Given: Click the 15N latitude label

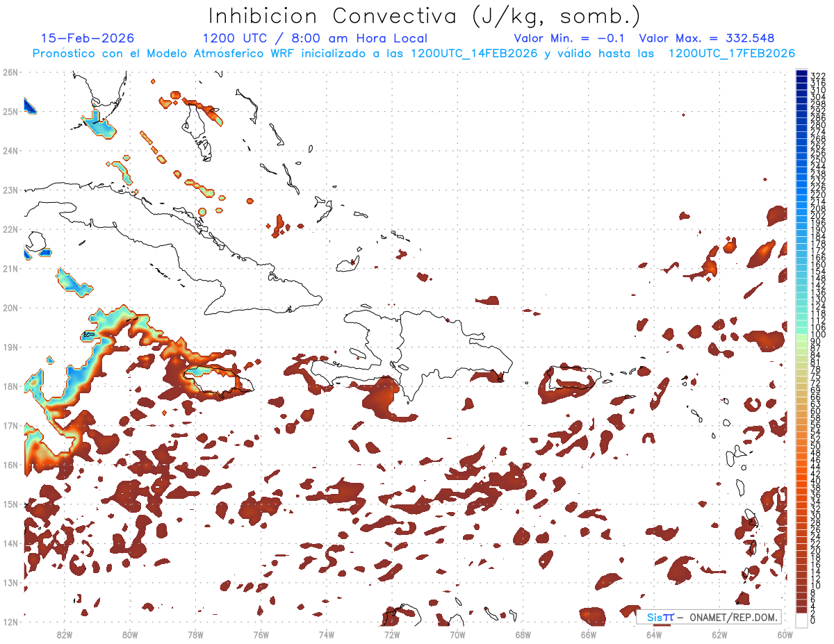Looking at the screenshot, I should point(10,504).
